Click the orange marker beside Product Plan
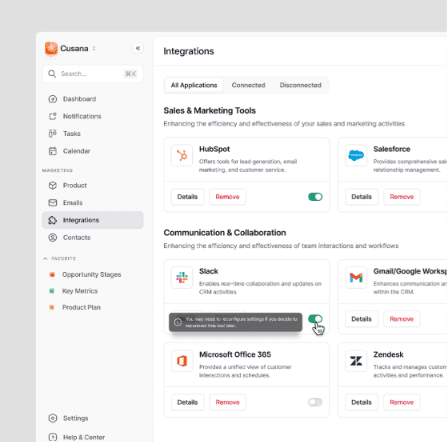 pyautogui.click(x=52, y=307)
